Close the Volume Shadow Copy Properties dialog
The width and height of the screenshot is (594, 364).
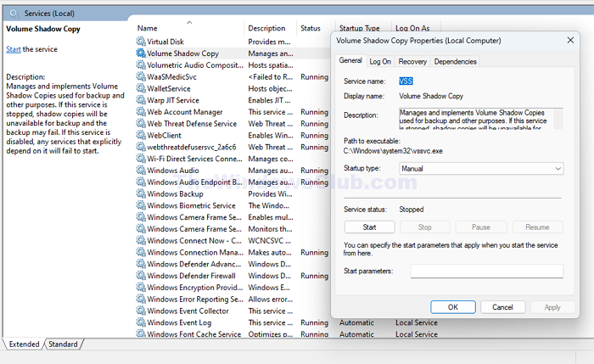click(x=570, y=40)
